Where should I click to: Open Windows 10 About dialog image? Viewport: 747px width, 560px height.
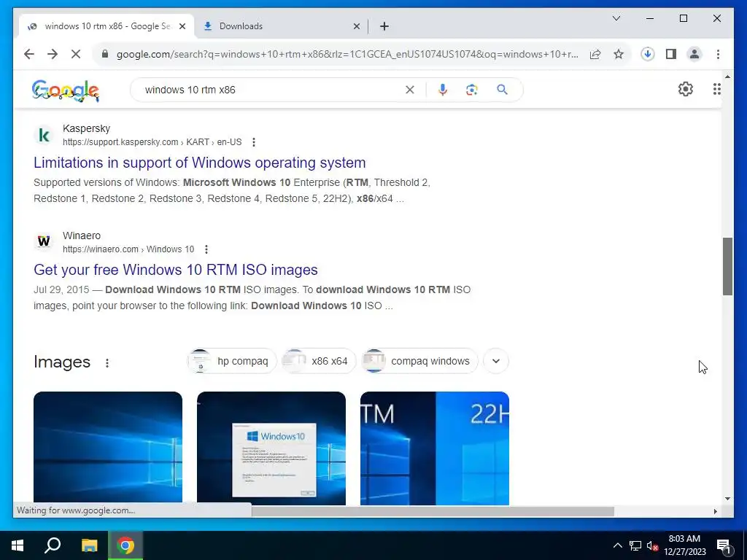(x=271, y=448)
